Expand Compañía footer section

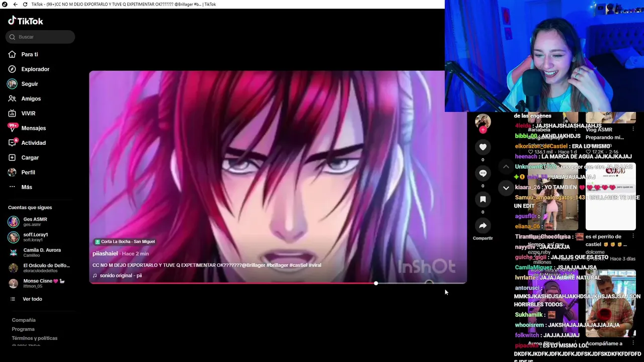(x=24, y=320)
